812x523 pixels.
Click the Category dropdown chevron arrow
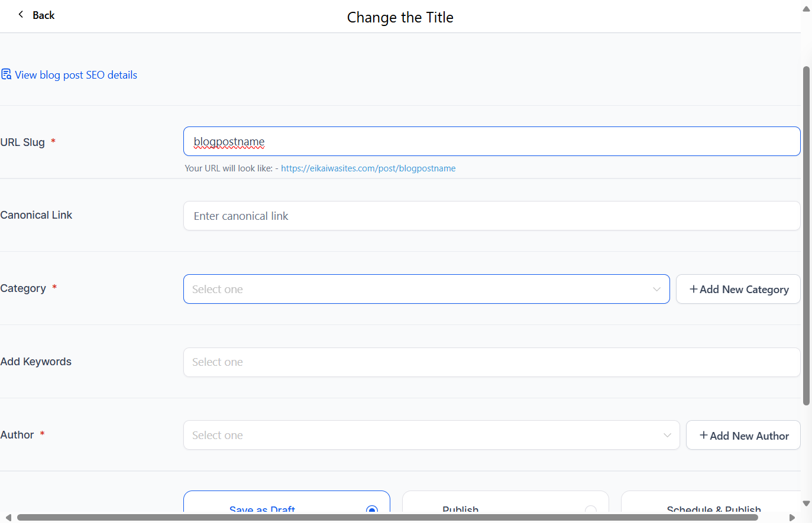point(656,289)
